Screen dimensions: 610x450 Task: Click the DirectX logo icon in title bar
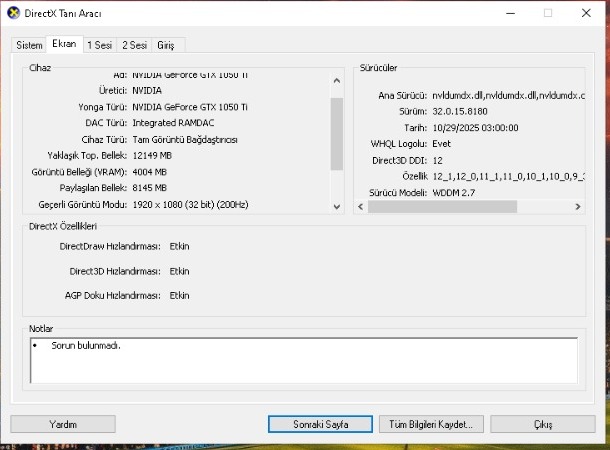tap(13, 13)
